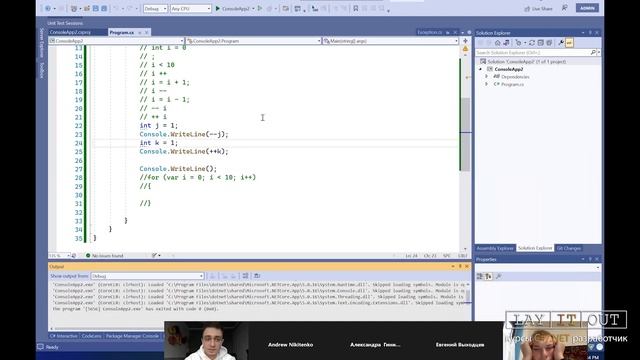Click the split editor plus icon
The height and width of the screenshot is (360, 640).
[465, 41]
